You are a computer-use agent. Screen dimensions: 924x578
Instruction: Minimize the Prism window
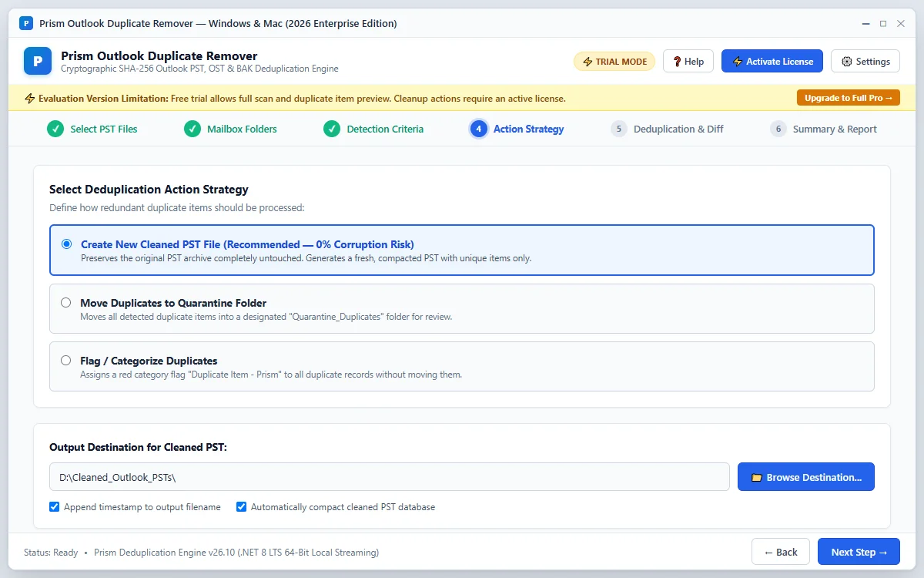click(x=865, y=24)
